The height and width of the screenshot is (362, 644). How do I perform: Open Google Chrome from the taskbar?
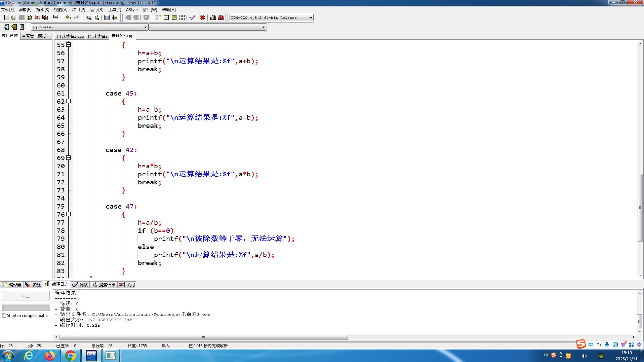point(71,356)
